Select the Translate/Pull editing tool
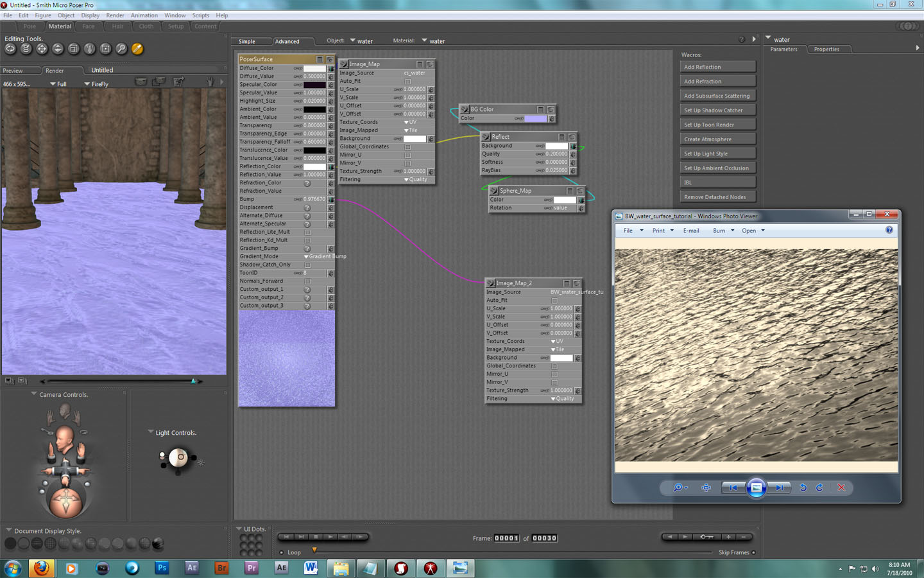This screenshot has height=578, width=924. pyautogui.click(x=42, y=49)
